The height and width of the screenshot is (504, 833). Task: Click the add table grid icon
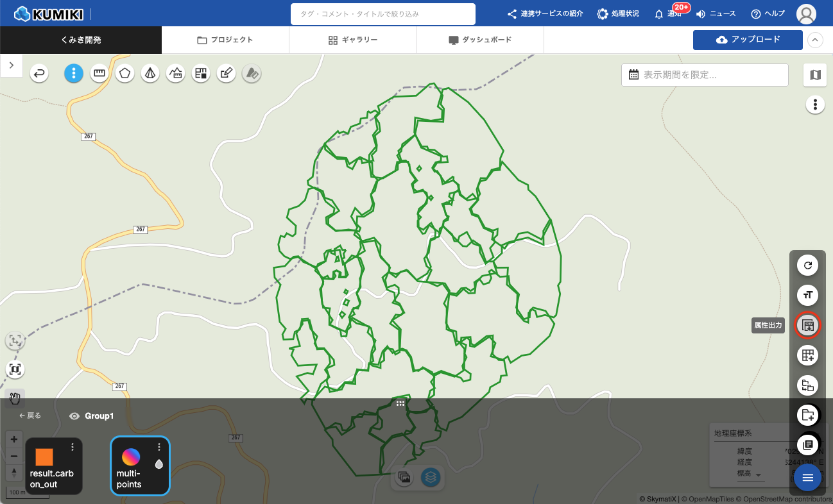(808, 355)
